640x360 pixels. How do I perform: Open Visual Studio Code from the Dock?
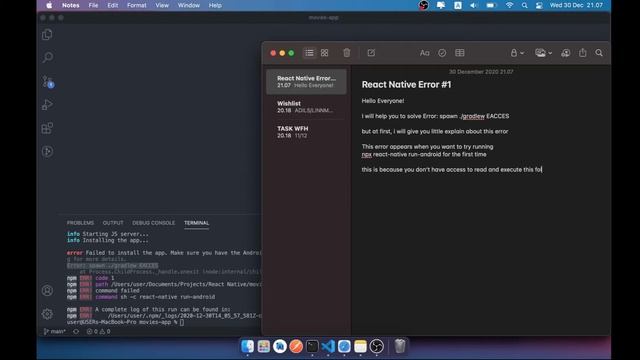(328, 346)
